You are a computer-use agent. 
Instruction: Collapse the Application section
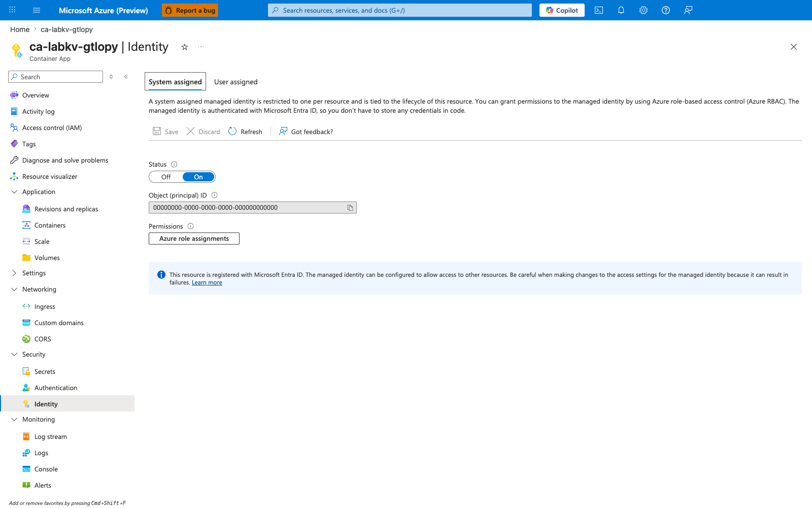tap(14, 192)
